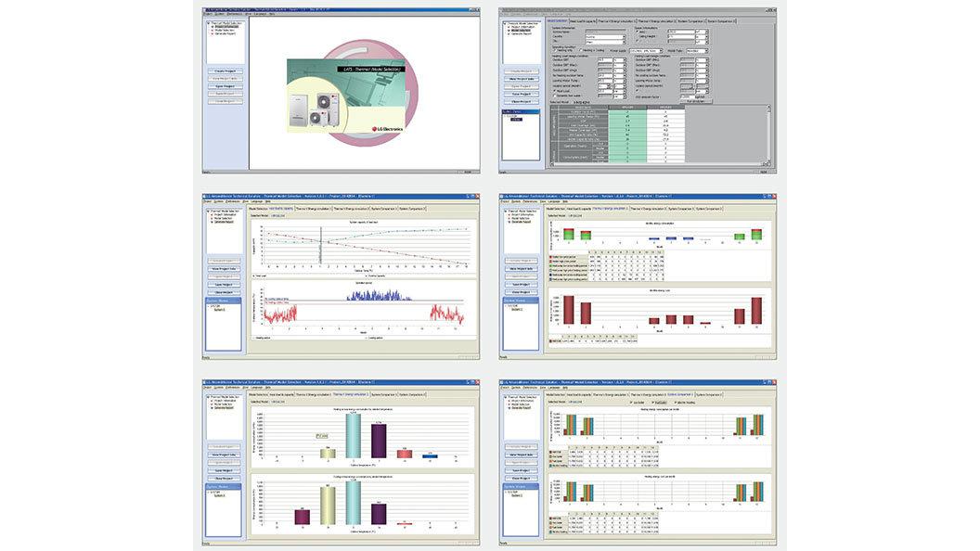980x551 pixels.
Task: Open the Model type dropdown in gray form window
Action: click(698, 51)
